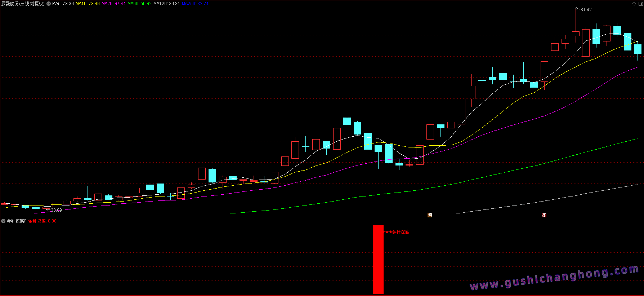Click the 金针探底F indicator name

tap(17, 221)
